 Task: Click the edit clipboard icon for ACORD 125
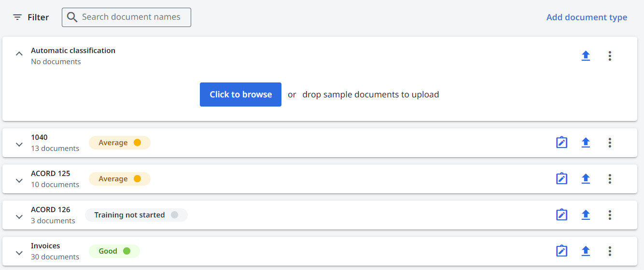561,179
